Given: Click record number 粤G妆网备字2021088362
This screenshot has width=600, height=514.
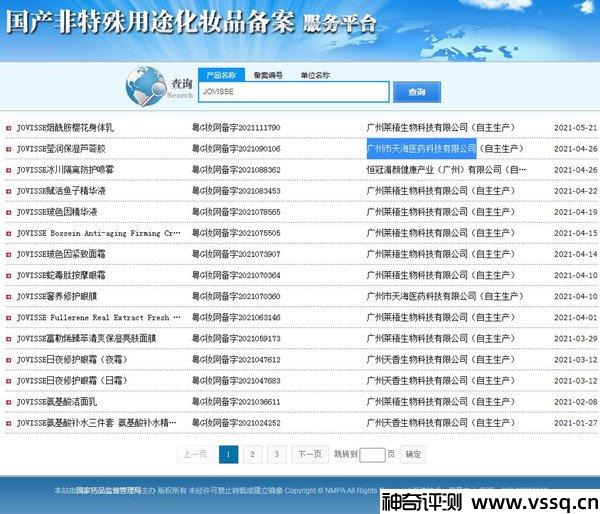Looking at the screenshot, I should [x=236, y=170].
